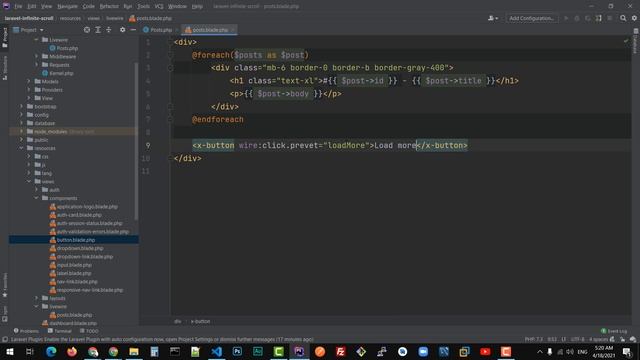Open Search Everywhere magnifier
Screen dimensions: 640x360
[623, 18]
